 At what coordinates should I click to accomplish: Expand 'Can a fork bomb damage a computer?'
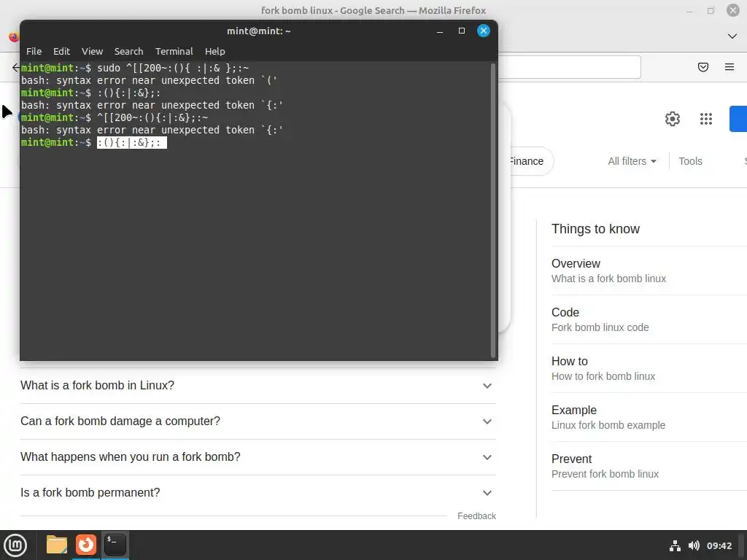coord(258,421)
